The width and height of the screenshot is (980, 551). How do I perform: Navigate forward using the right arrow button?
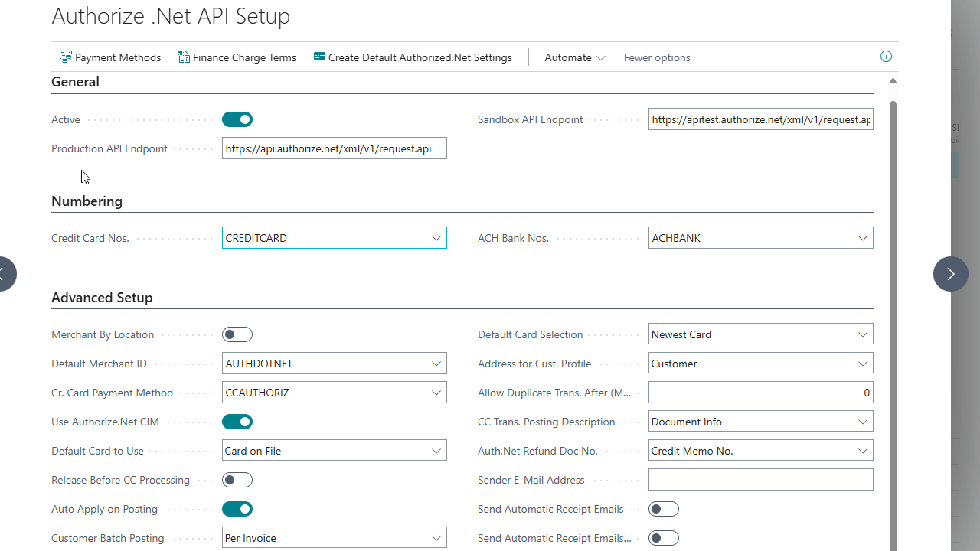point(950,273)
